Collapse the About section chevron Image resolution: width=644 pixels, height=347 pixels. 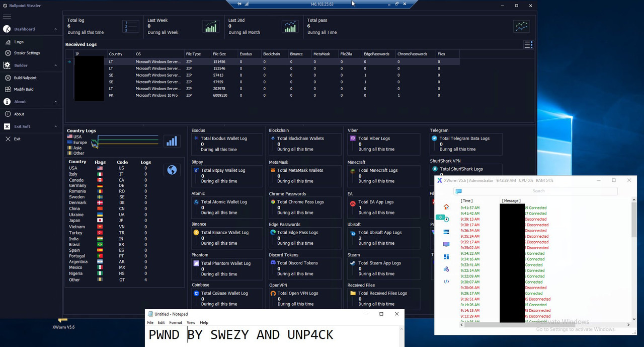point(56,102)
